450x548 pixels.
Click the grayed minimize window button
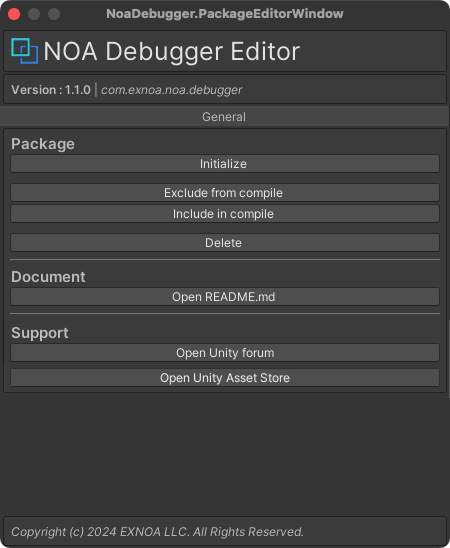pyautogui.click(x=34, y=14)
